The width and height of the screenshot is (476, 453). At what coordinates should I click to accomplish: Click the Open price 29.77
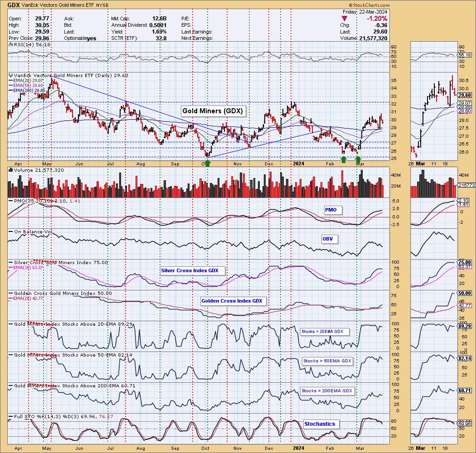point(42,19)
